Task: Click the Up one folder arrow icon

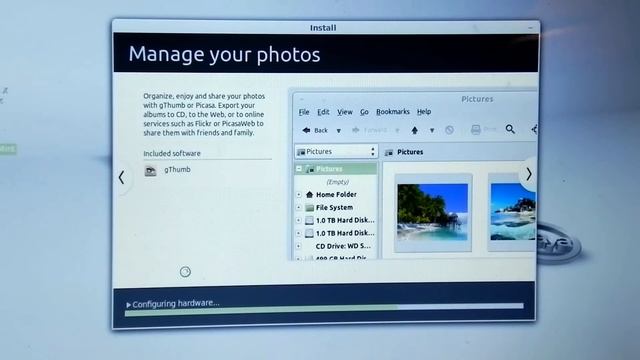Action: click(x=415, y=130)
